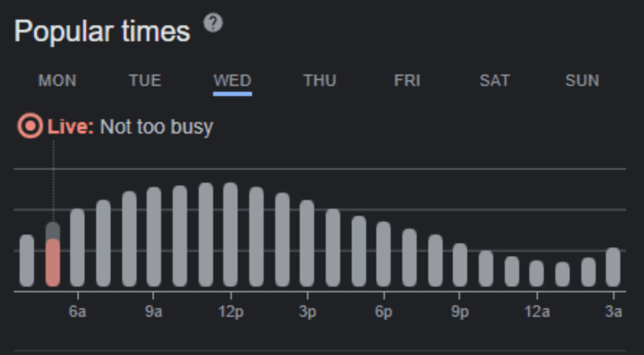Click the 12a histogram bar
The image size is (644, 355).
click(536, 273)
